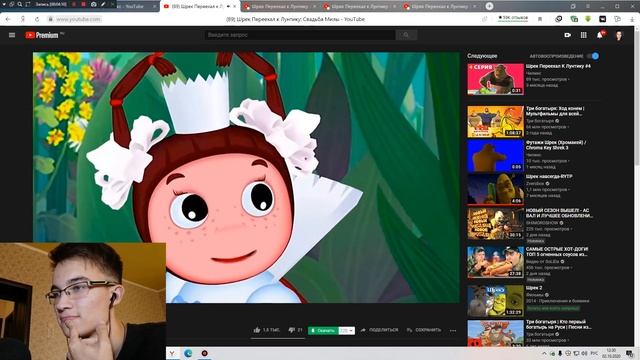The image size is (640, 360).
Task: Open Microsoft Edge from the taskbar
Action: pos(188,353)
